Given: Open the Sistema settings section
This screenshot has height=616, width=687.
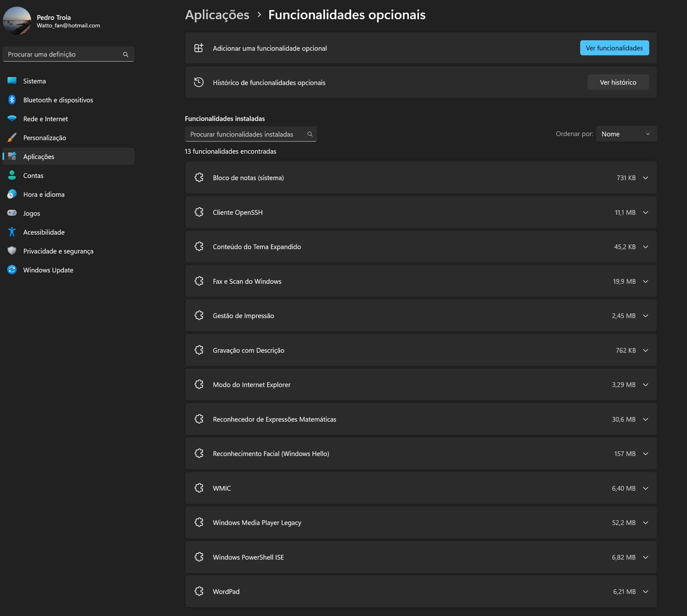Looking at the screenshot, I should coord(35,81).
